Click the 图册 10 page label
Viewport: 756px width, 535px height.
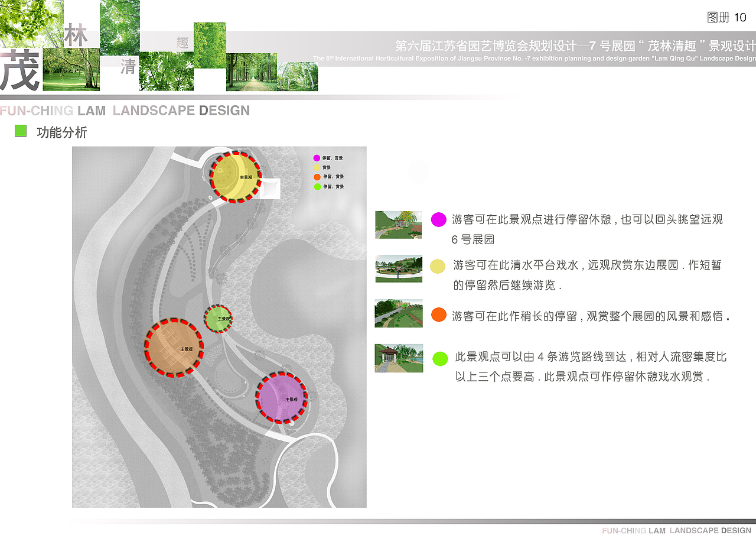click(x=725, y=18)
